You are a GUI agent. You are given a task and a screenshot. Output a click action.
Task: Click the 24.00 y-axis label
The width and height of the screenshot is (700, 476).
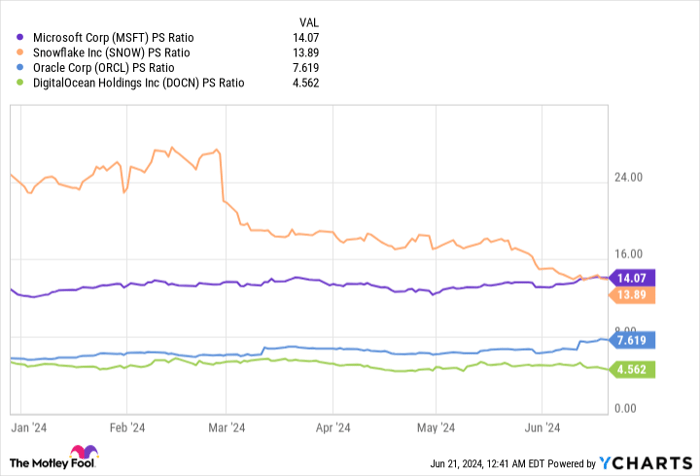click(x=629, y=177)
